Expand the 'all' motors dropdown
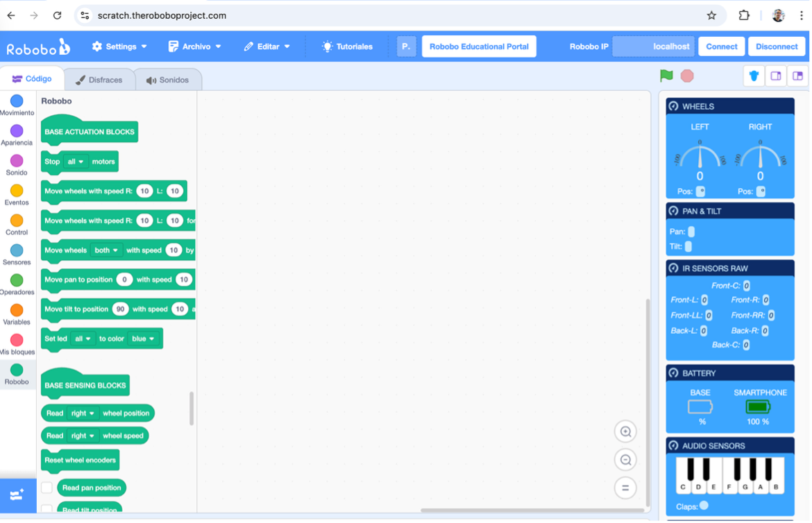This screenshot has height=523, width=812. [x=75, y=162]
